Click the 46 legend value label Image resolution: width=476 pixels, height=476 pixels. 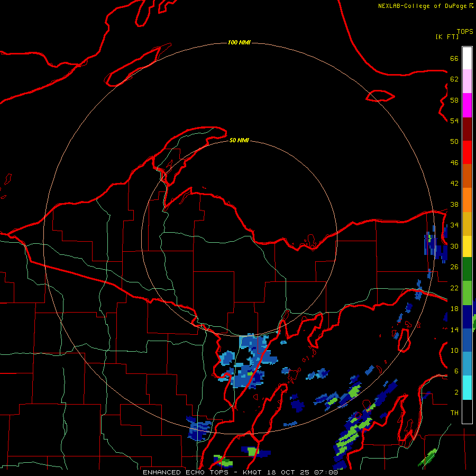(x=454, y=162)
